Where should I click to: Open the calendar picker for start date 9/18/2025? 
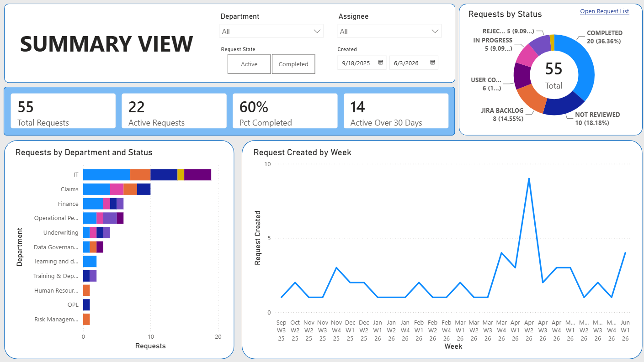click(x=381, y=63)
